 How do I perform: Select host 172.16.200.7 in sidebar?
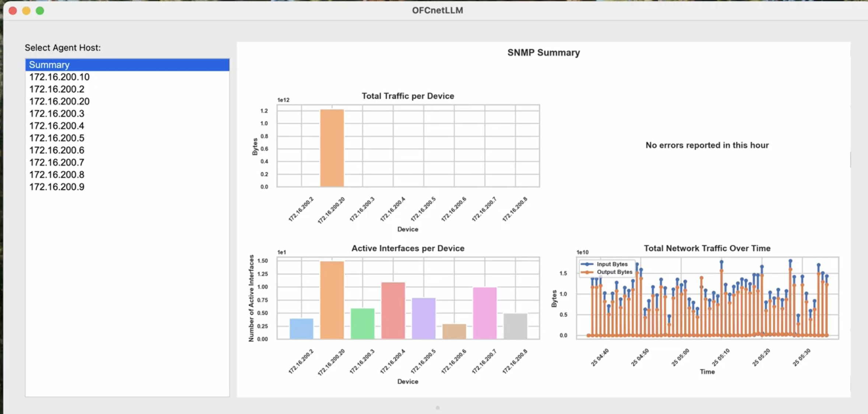pyautogui.click(x=57, y=162)
